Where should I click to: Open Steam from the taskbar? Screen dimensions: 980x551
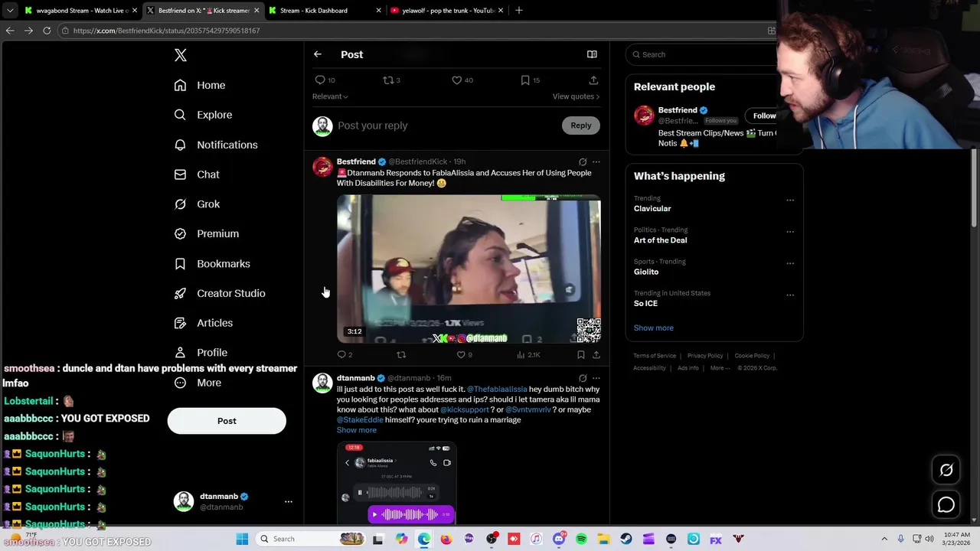(626, 539)
